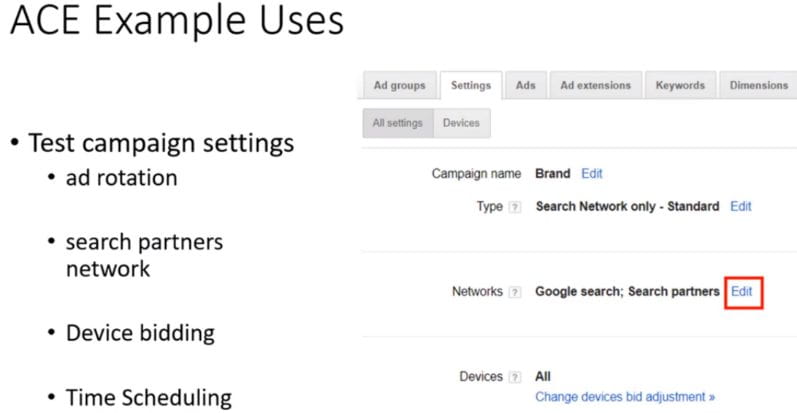
Task: Click the Brand campaign name value
Action: [x=553, y=174]
